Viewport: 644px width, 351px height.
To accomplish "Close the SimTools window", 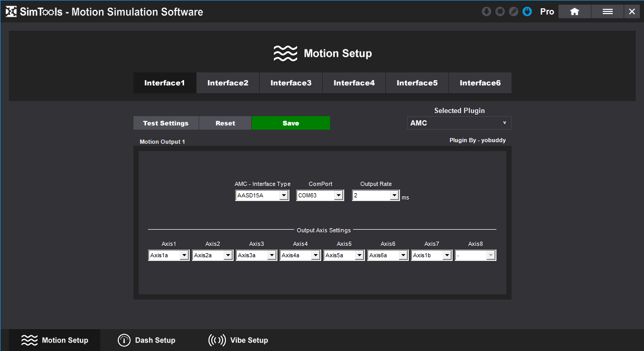I will (632, 11).
